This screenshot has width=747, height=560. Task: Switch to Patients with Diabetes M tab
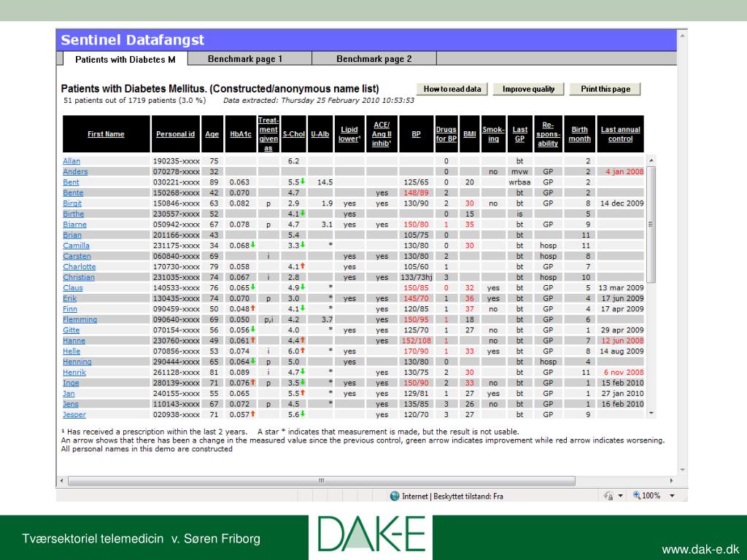pos(125,59)
